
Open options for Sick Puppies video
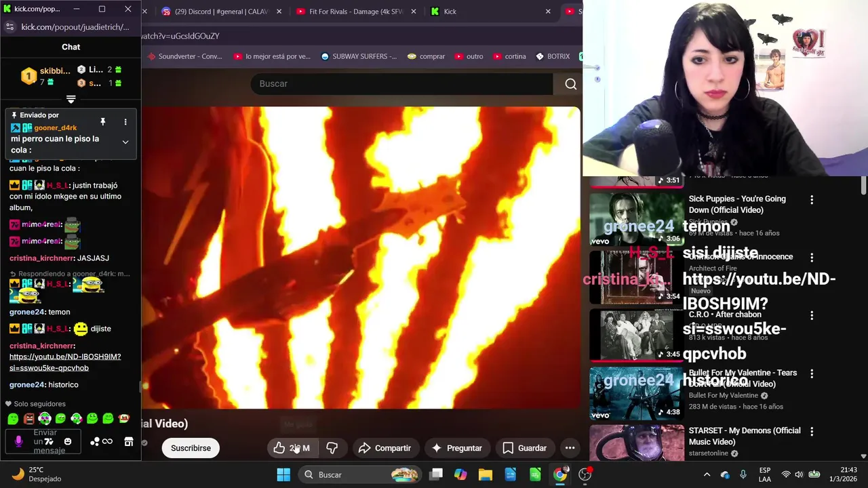(x=812, y=200)
